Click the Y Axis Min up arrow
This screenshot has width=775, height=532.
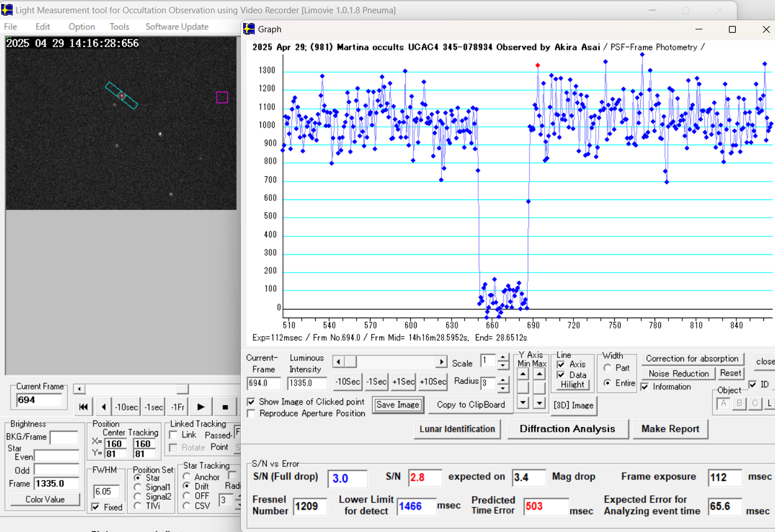tap(523, 374)
